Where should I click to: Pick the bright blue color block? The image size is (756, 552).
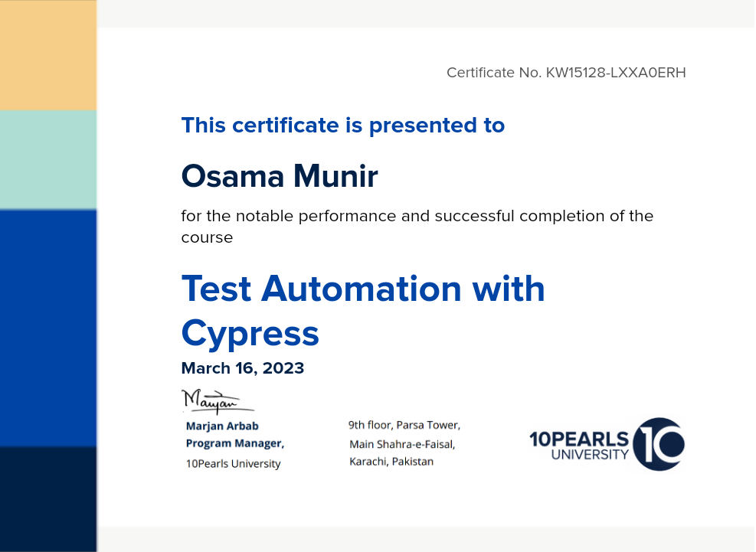click(48, 328)
